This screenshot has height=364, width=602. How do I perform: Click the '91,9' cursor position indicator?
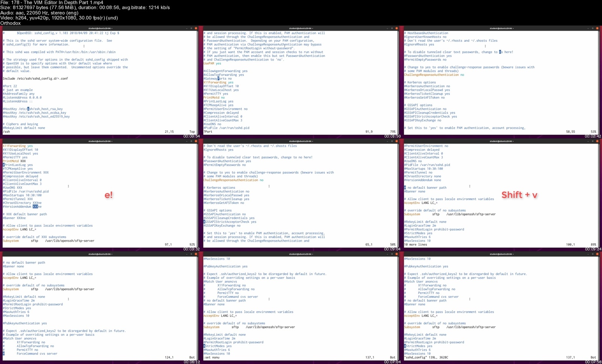point(369,132)
